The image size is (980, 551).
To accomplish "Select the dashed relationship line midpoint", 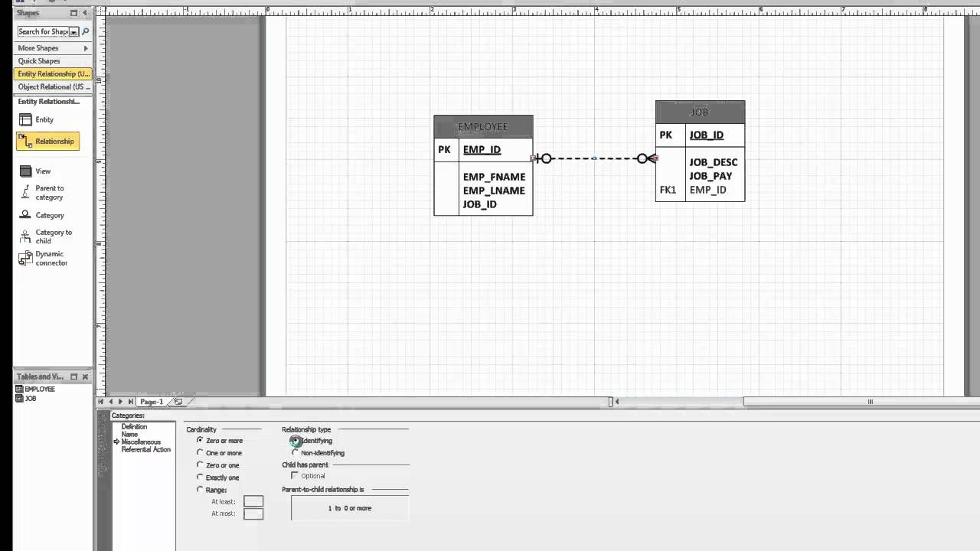I will (594, 158).
